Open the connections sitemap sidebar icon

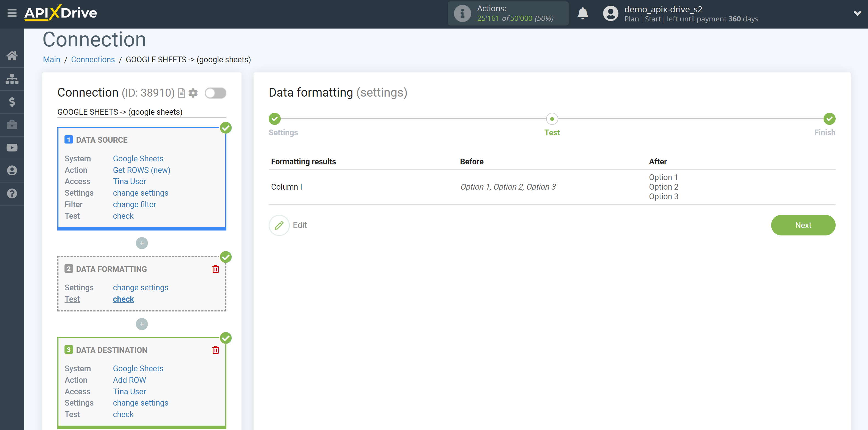tap(12, 79)
